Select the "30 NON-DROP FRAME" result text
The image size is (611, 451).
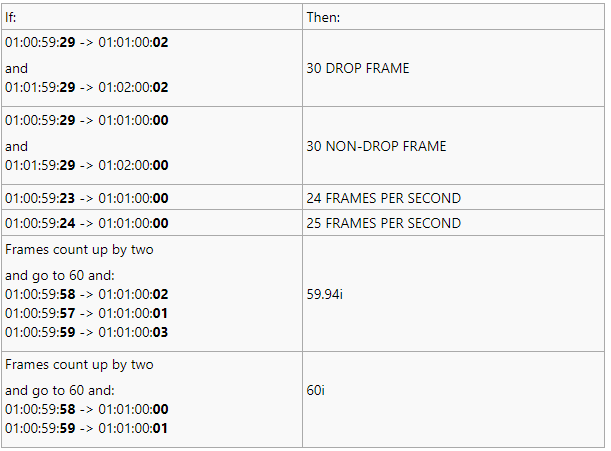tap(376, 146)
